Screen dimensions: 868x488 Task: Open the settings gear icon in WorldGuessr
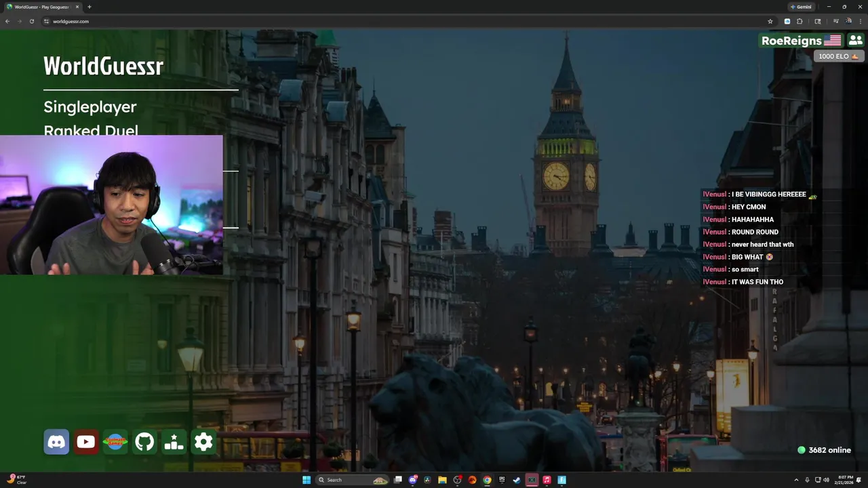pos(203,443)
